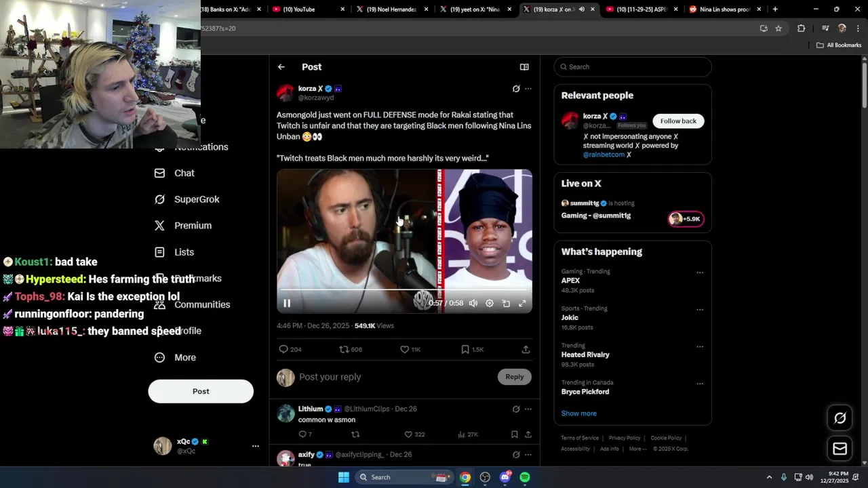
Task: Switch to the (10) YouTube tab
Action: click(309, 9)
